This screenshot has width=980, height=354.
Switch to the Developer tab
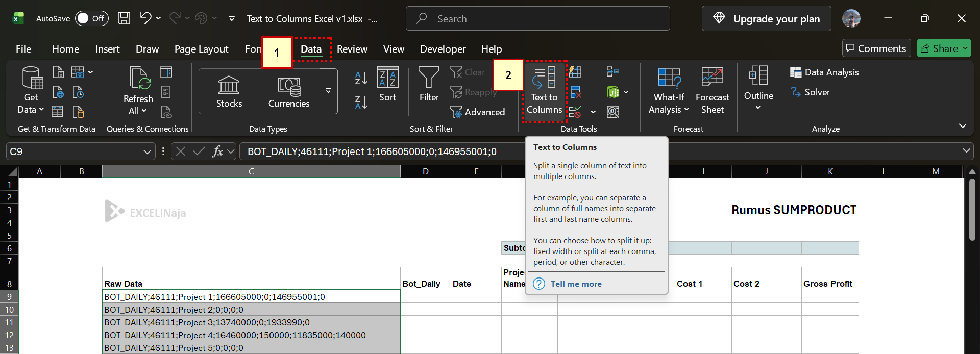(x=443, y=49)
